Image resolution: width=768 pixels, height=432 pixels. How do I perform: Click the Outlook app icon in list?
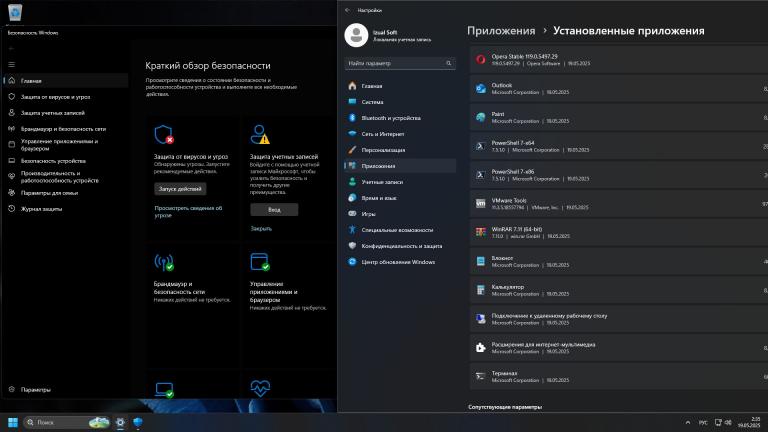click(x=480, y=89)
